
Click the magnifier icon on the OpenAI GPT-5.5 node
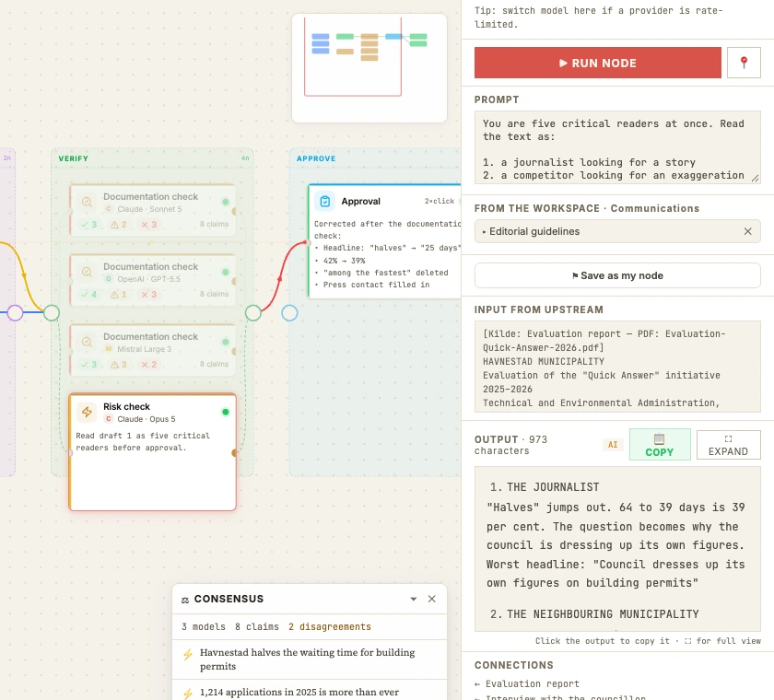pyautogui.click(x=87, y=272)
